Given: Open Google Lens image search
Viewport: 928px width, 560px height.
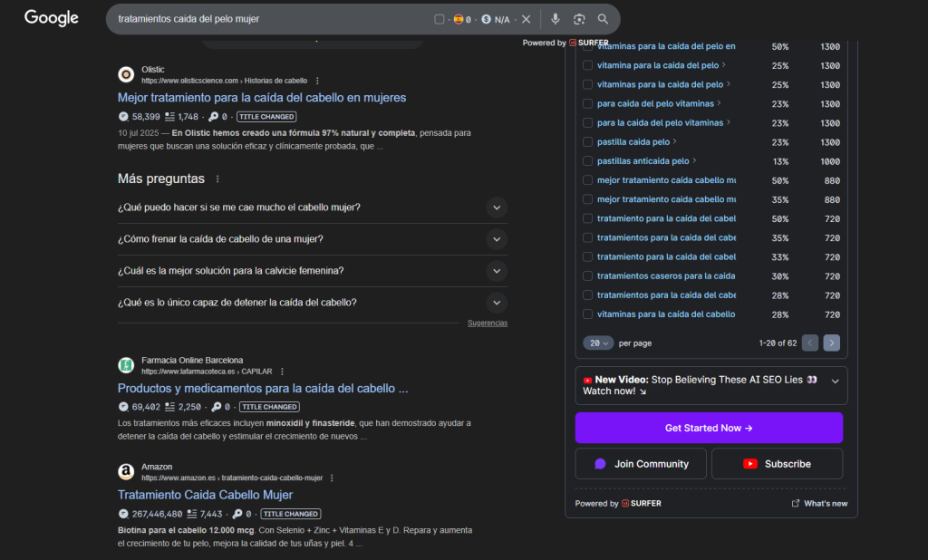Looking at the screenshot, I should click(x=579, y=19).
